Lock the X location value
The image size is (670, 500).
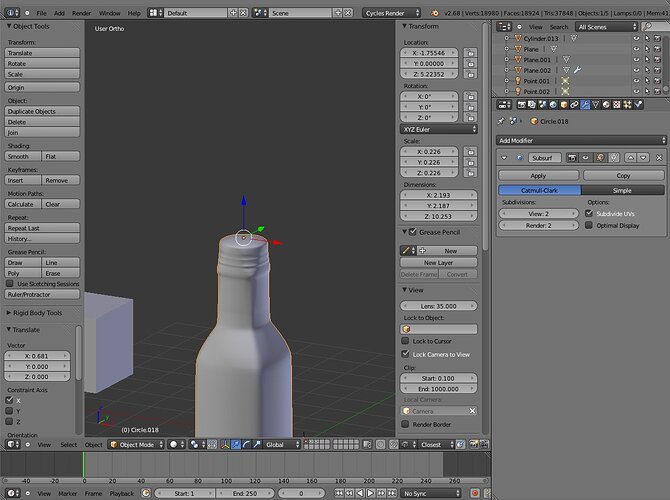click(x=470, y=53)
